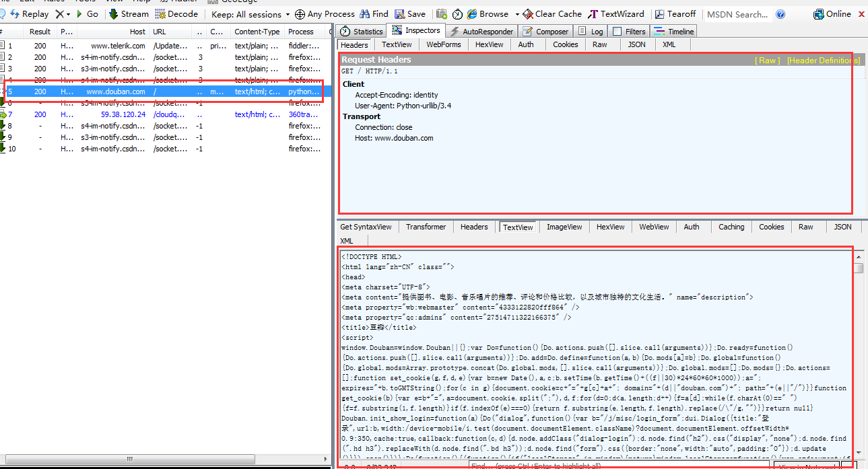Select the Connection: close header
Screen dimensions: 868x469
384,127
